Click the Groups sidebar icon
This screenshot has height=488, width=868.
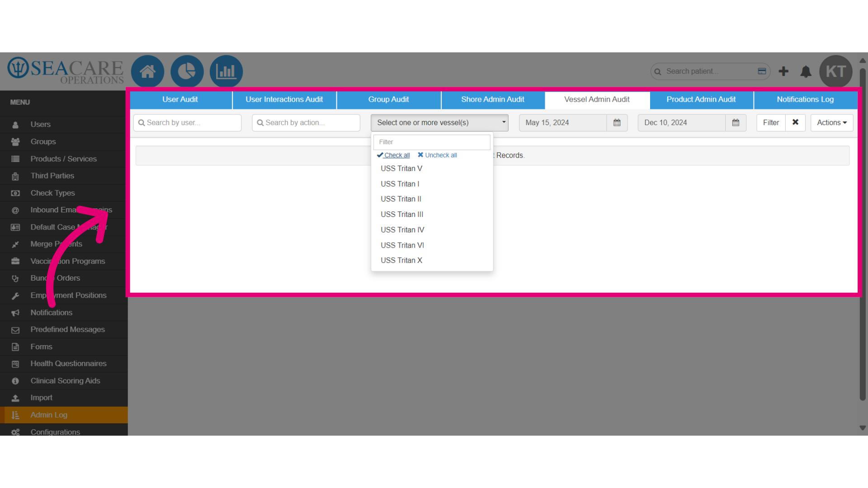click(x=15, y=142)
